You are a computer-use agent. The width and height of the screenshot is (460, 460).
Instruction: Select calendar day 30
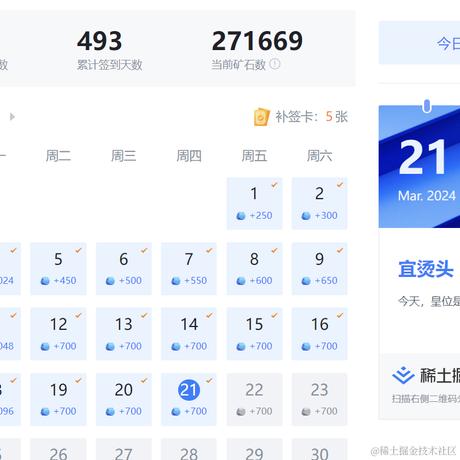pos(320,449)
